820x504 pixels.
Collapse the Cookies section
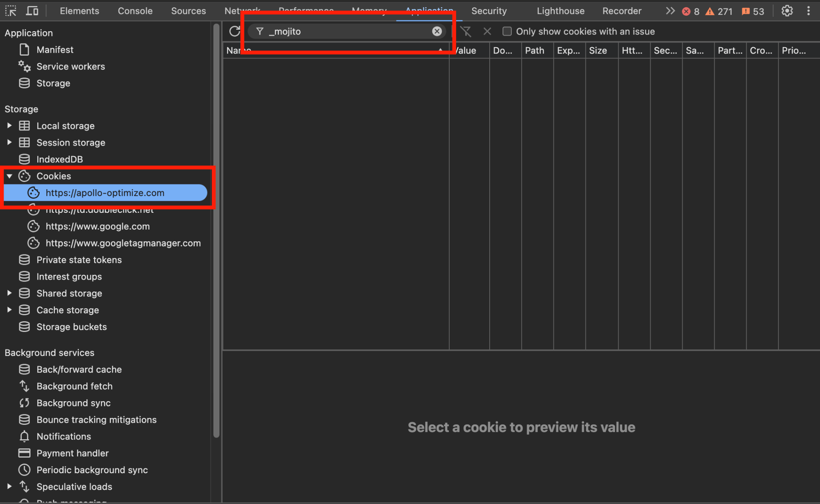10,176
